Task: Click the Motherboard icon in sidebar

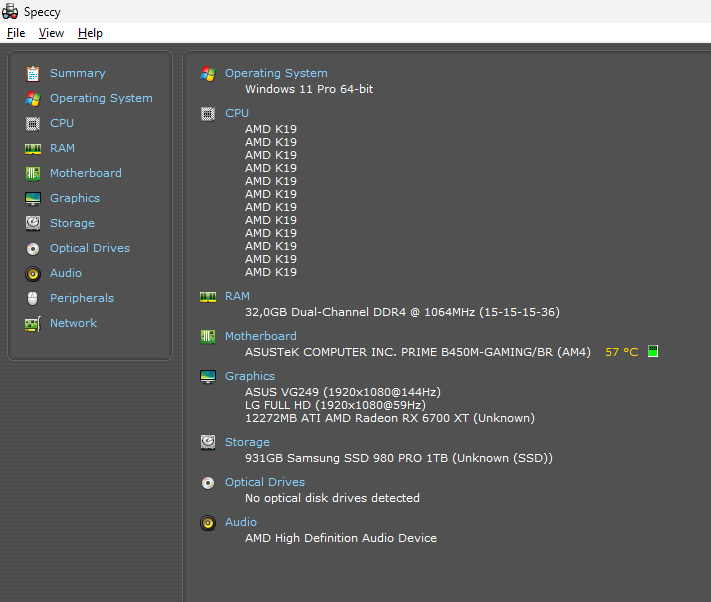Action: coord(33,173)
